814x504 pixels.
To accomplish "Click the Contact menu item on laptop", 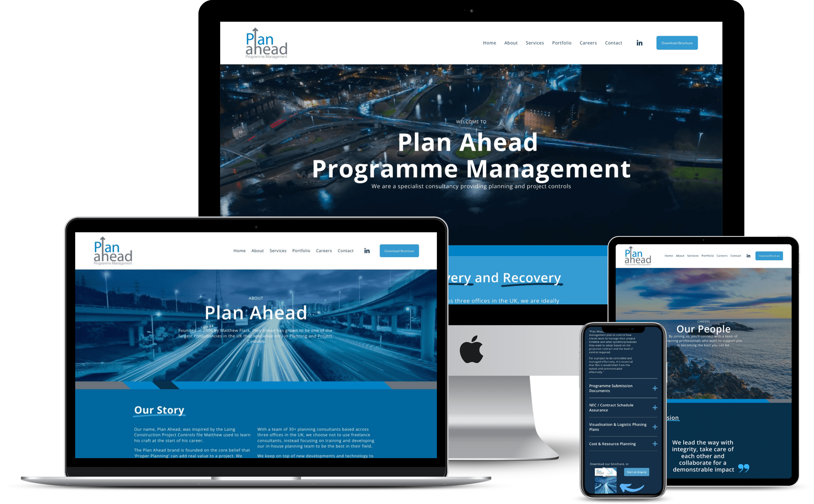I will 345,250.
